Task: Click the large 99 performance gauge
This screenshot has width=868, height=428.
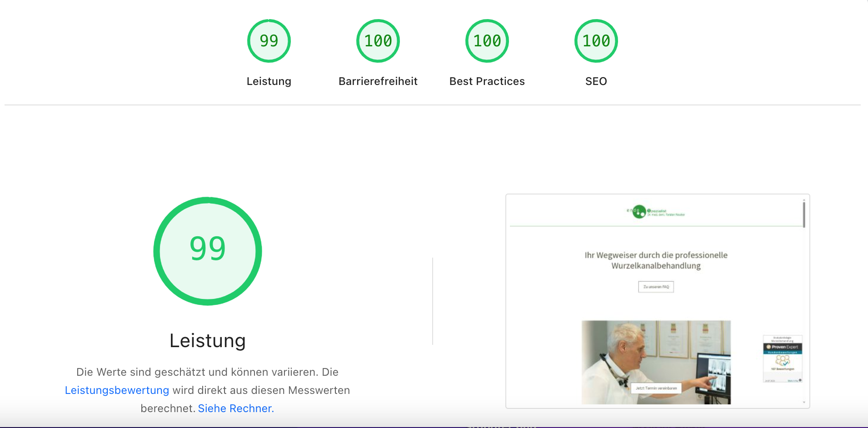Action: [x=208, y=251]
